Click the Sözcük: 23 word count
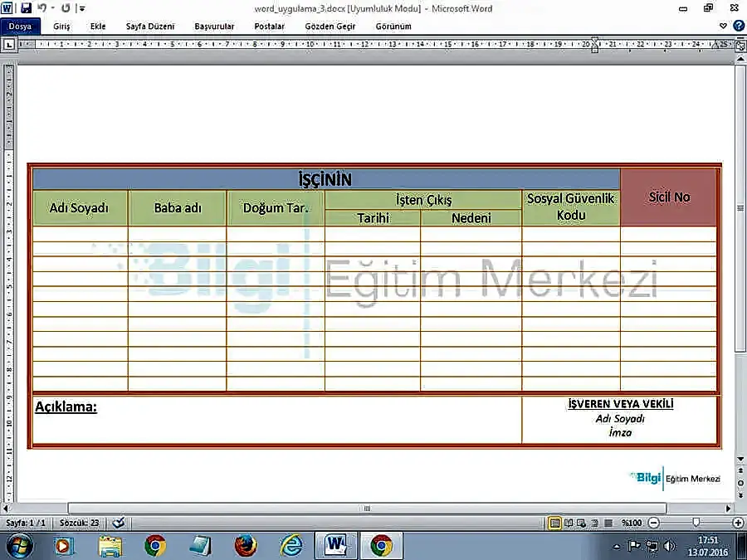This screenshot has width=747, height=560. tap(79, 523)
